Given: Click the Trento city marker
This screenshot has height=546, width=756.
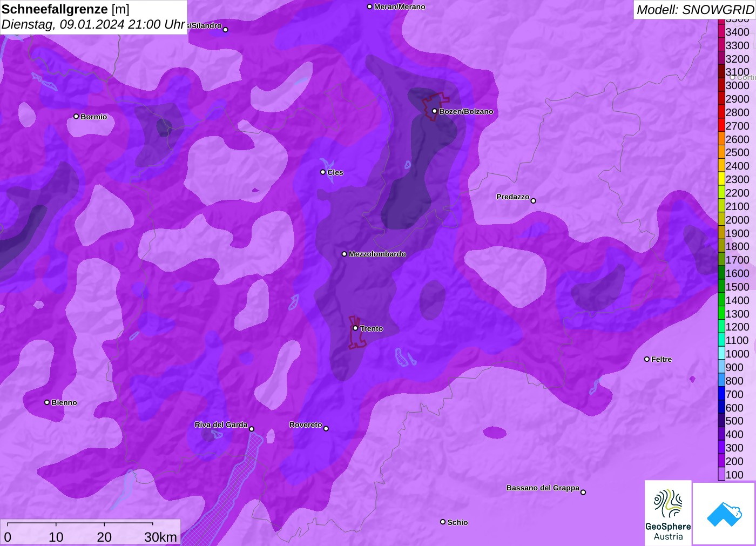Looking at the screenshot, I should coord(355,328).
